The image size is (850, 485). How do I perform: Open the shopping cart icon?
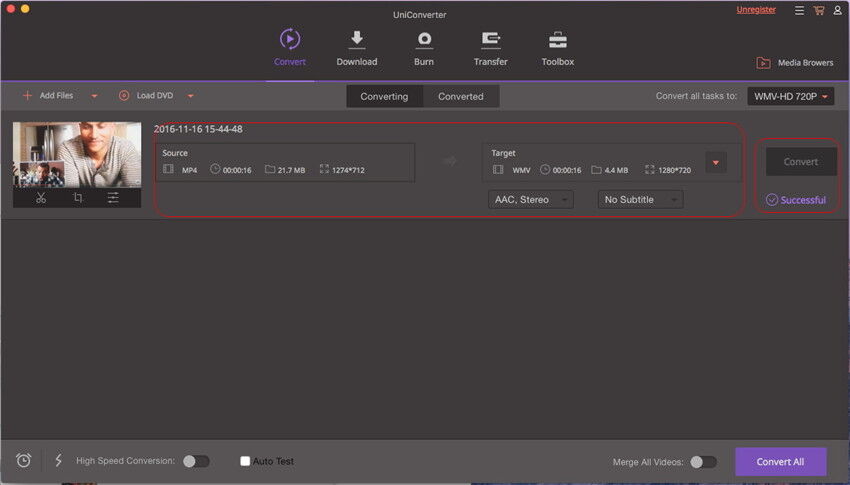[x=819, y=10]
